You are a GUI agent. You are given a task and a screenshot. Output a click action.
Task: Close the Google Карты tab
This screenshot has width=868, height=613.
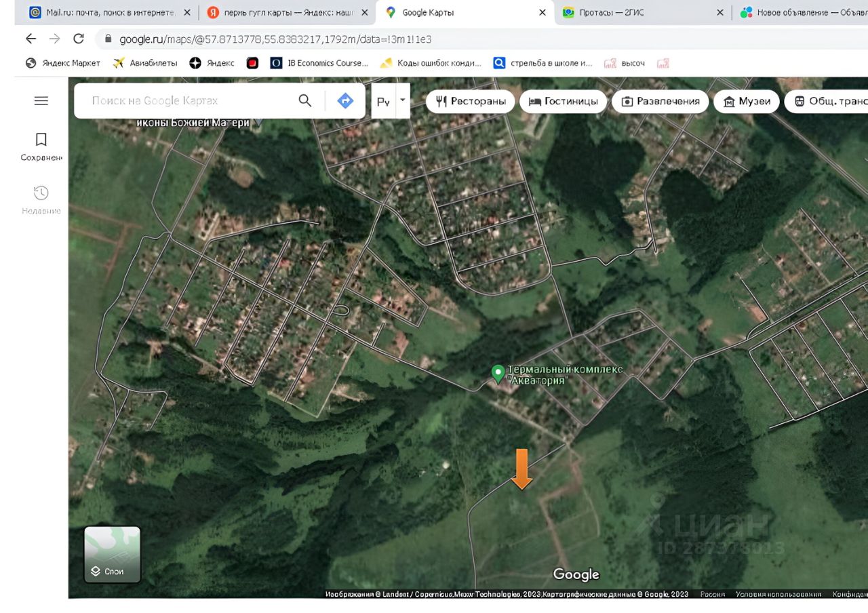[542, 12]
